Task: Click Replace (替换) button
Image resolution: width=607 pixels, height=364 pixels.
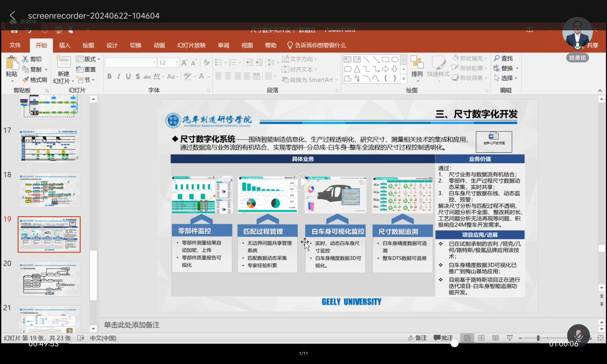Action: (506, 68)
